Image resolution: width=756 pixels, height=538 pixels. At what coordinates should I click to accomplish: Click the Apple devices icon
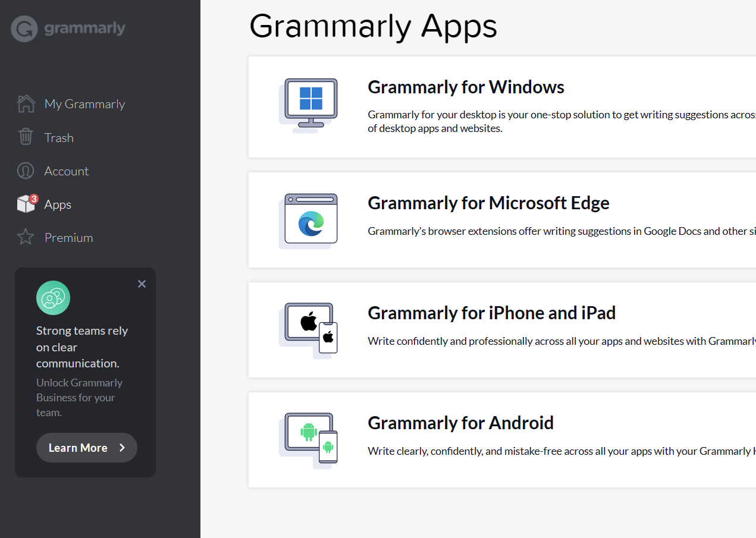pos(309,329)
